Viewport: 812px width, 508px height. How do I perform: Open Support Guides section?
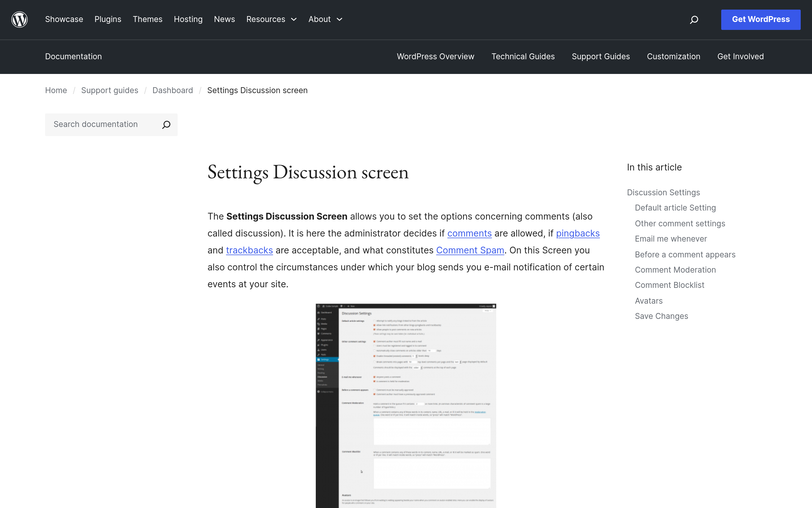(601, 56)
